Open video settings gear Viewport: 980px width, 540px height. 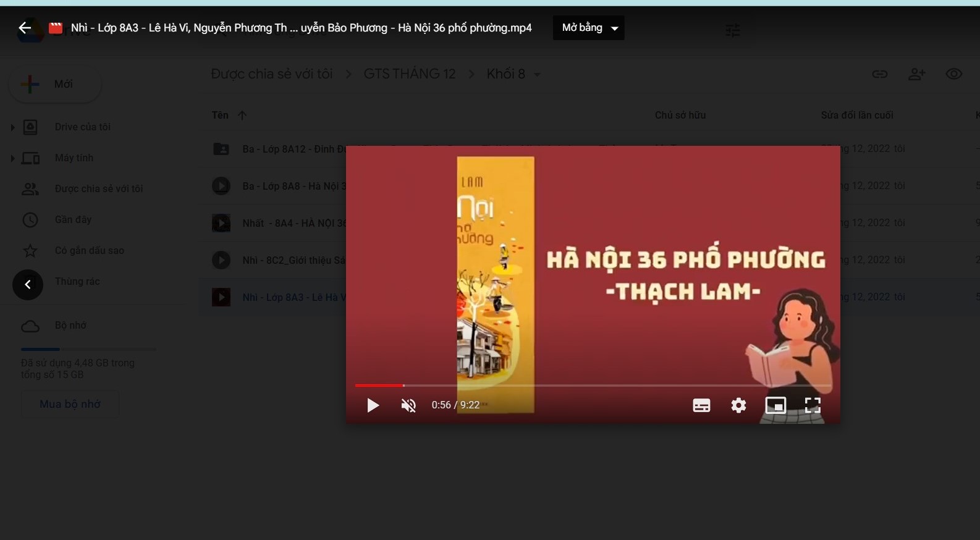[x=738, y=405]
